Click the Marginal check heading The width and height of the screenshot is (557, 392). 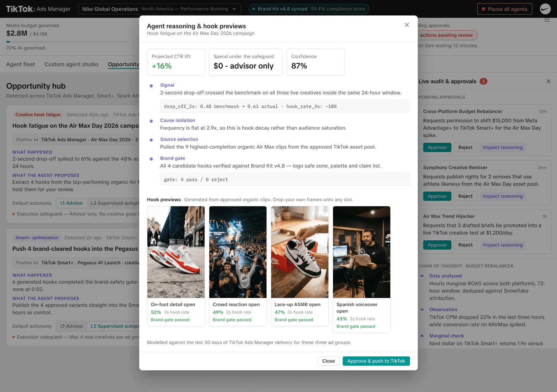click(x=446, y=336)
